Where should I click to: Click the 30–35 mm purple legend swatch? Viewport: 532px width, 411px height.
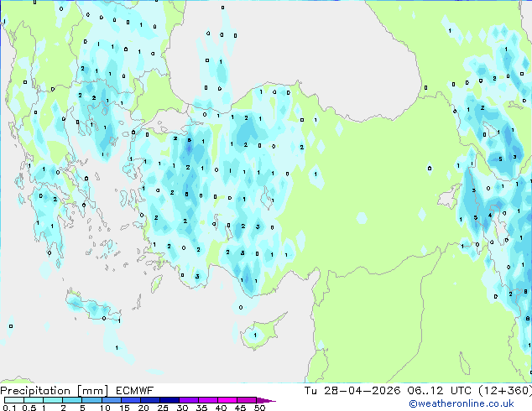188,400
